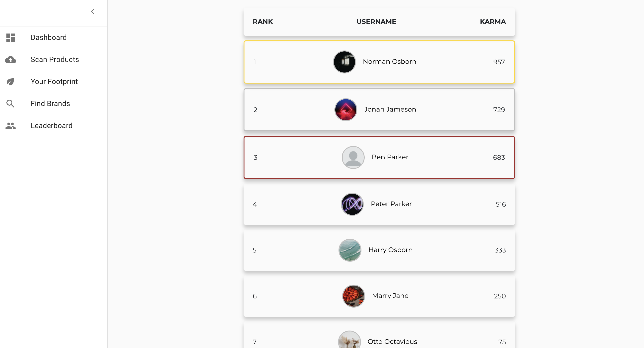644x348 pixels.
Task: Click the Leaderboard people icon
Action: tap(11, 126)
